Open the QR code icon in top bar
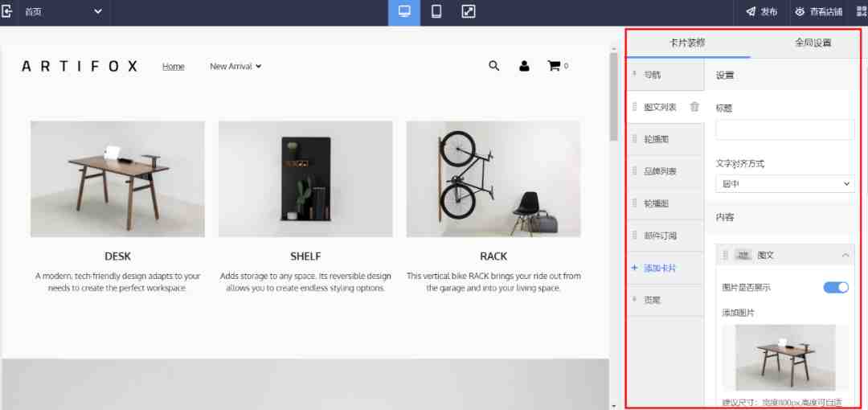The image size is (868, 410). point(862,11)
